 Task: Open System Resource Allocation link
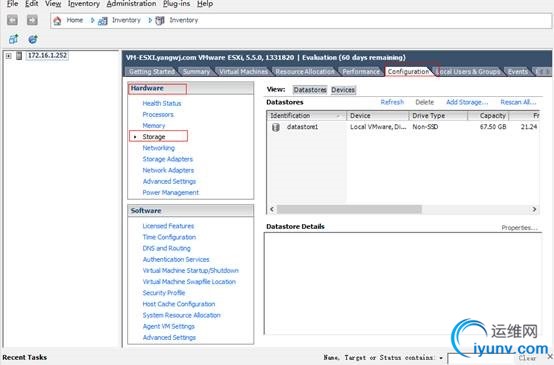[182, 315]
